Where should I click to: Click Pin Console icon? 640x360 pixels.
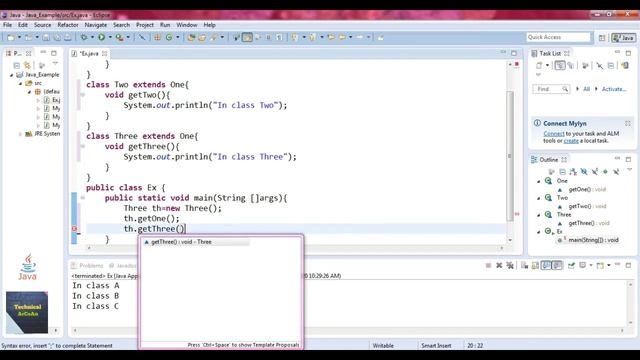[571, 266]
